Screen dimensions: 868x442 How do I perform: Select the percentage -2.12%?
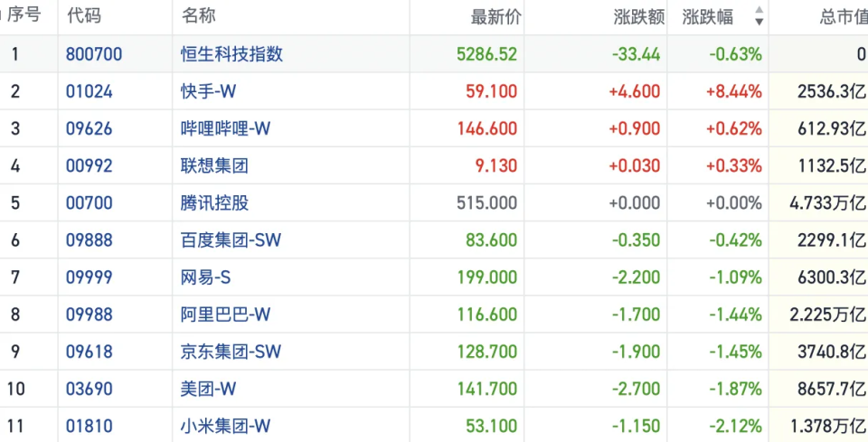736,426
